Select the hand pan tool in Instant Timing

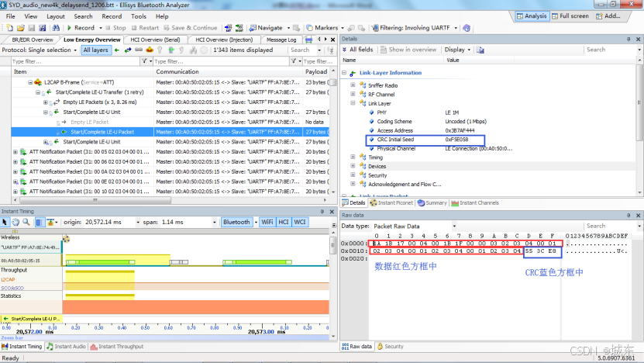point(15,222)
